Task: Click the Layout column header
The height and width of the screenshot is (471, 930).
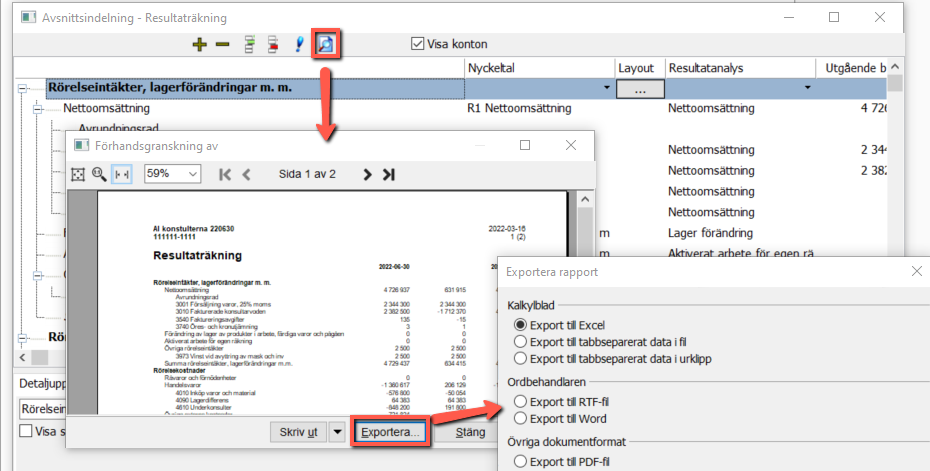Action: pyautogui.click(x=639, y=68)
